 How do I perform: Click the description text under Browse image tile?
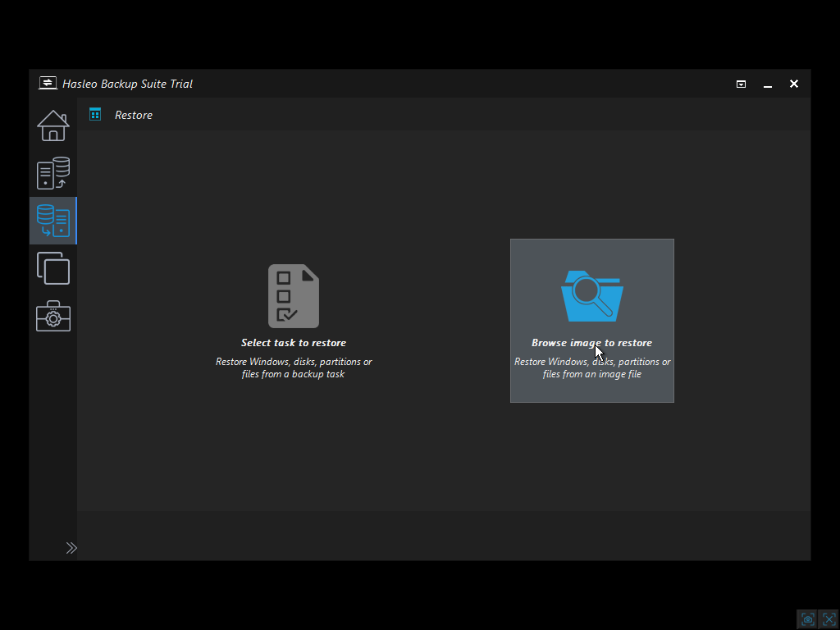pyautogui.click(x=592, y=367)
